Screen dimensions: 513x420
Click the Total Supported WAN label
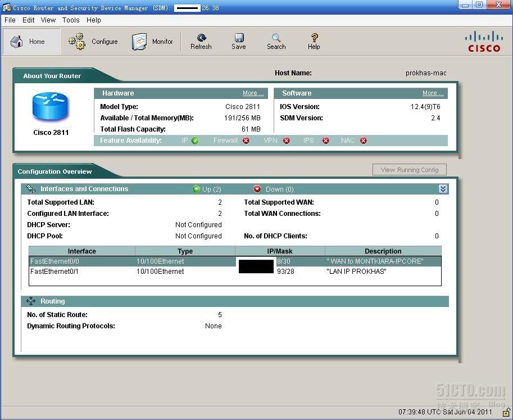coord(279,202)
